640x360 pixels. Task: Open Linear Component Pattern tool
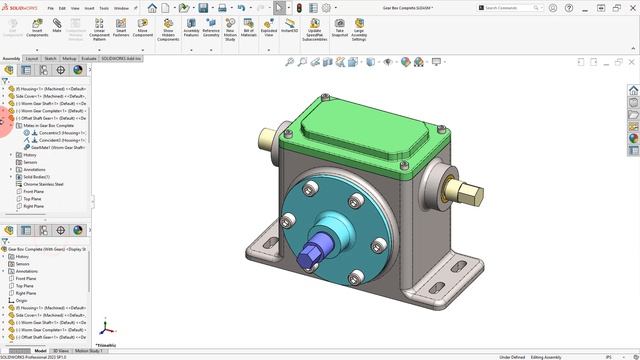99,29
